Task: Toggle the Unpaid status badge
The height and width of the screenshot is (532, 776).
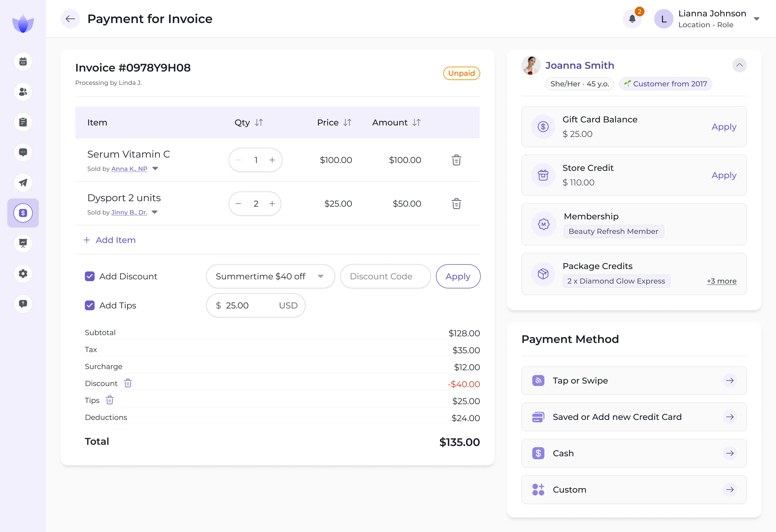Action: [462, 73]
